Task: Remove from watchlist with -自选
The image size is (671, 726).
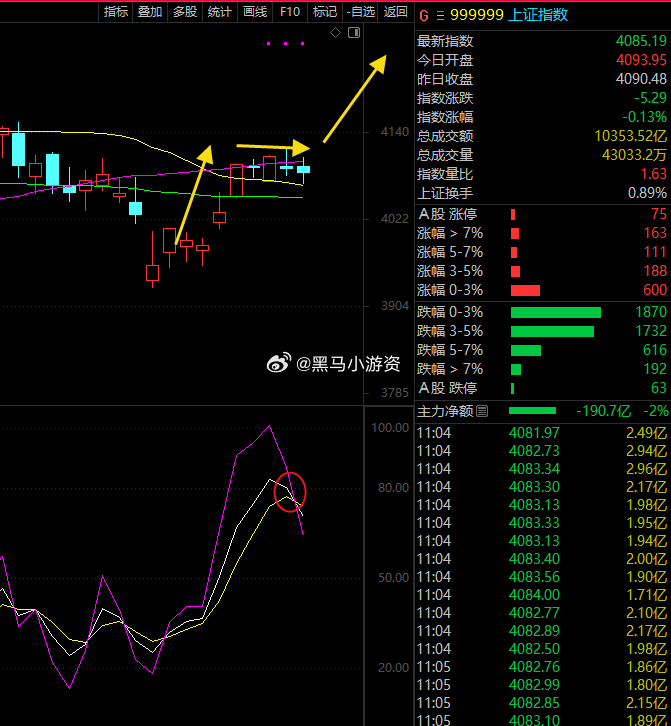Action: [360, 12]
